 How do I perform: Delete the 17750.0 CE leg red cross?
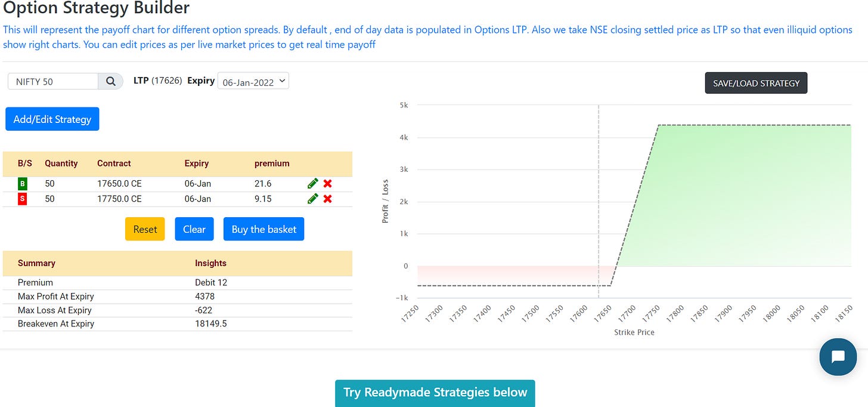click(327, 199)
